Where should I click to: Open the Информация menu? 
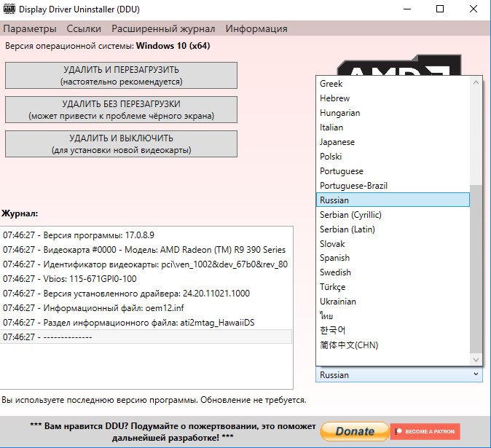click(x=256, y=28)
